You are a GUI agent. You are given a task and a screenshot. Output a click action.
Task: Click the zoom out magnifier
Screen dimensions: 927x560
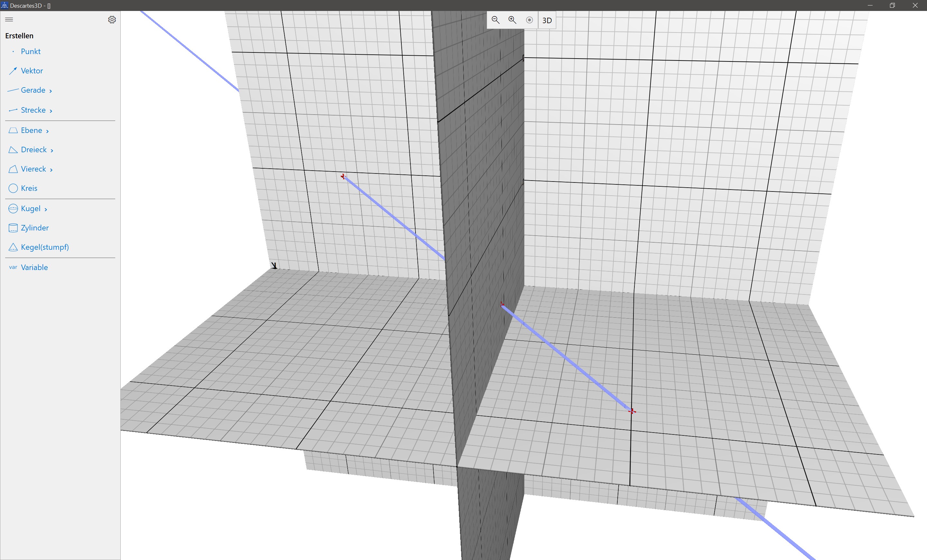pyautogui.click(x=495, y=20)
